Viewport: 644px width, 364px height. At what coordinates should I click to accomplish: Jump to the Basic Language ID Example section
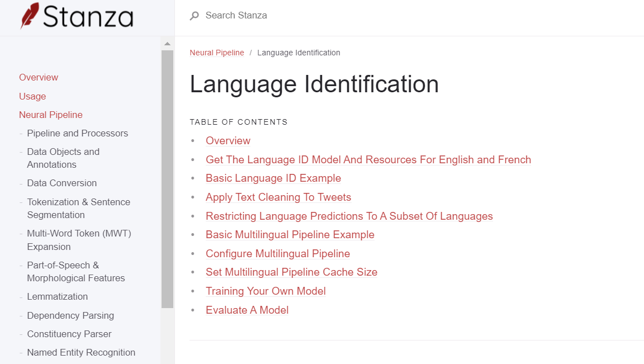273,178
